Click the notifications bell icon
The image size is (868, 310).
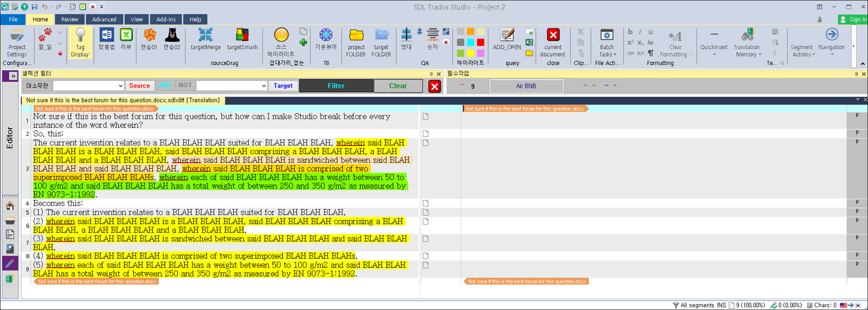click(819, 20)
